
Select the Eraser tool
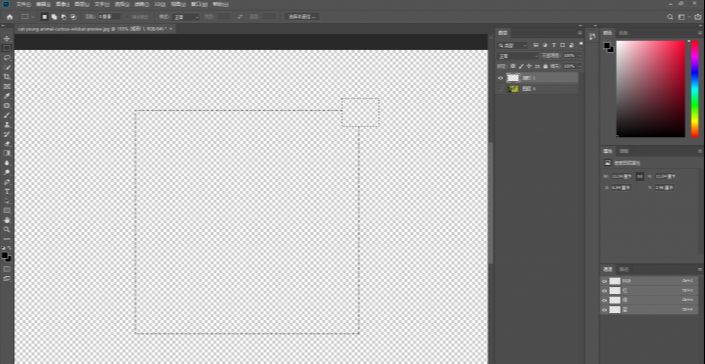7,144
